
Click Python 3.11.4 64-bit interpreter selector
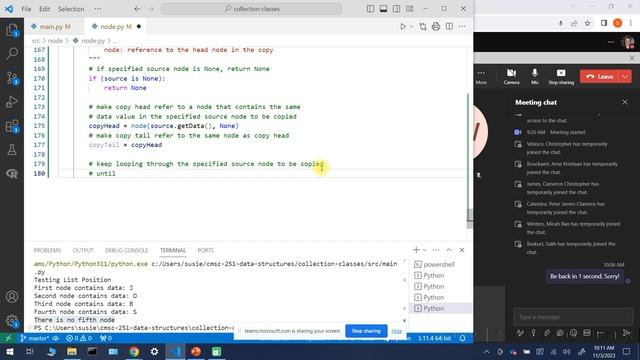click(434, 338)
